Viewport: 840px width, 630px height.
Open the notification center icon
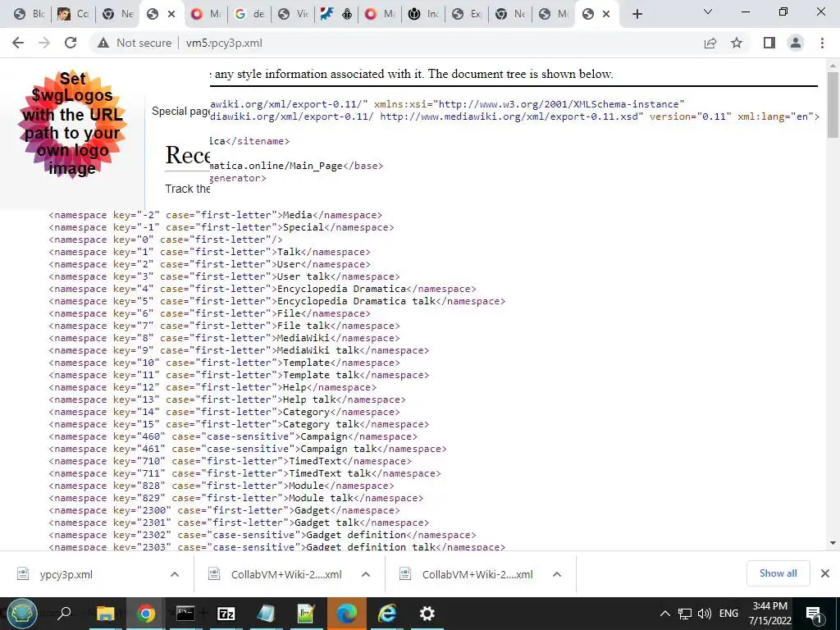(814, 614)
